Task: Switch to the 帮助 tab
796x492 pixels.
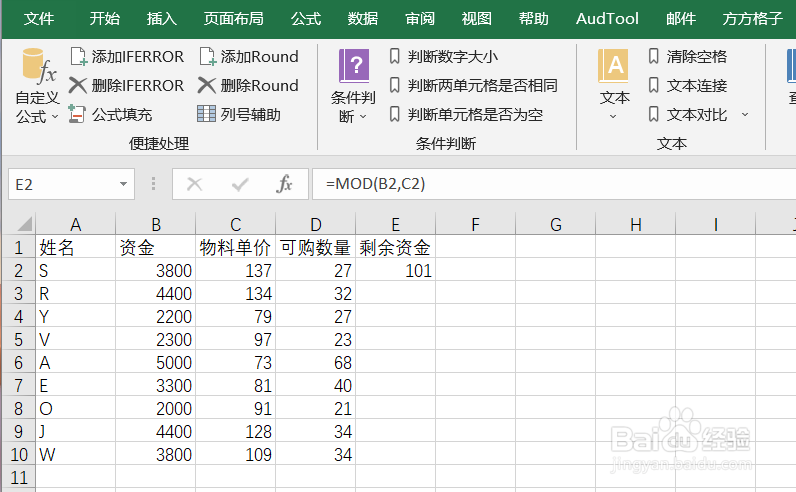Action: [534, 19]
